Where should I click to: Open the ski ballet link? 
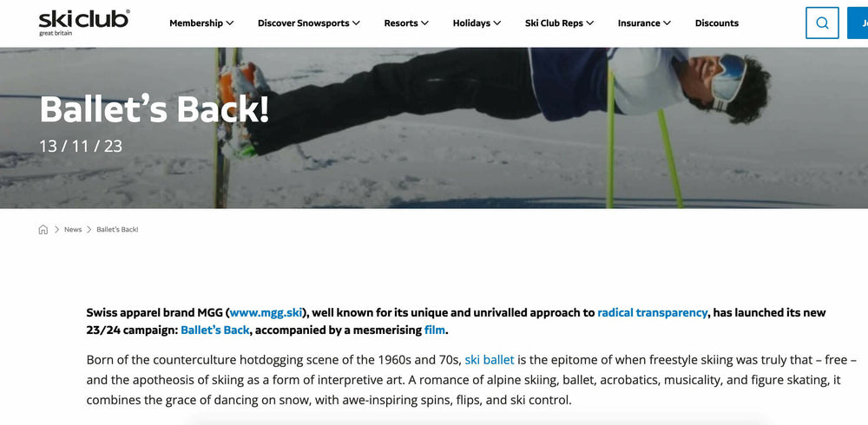[x=490, y=360]
